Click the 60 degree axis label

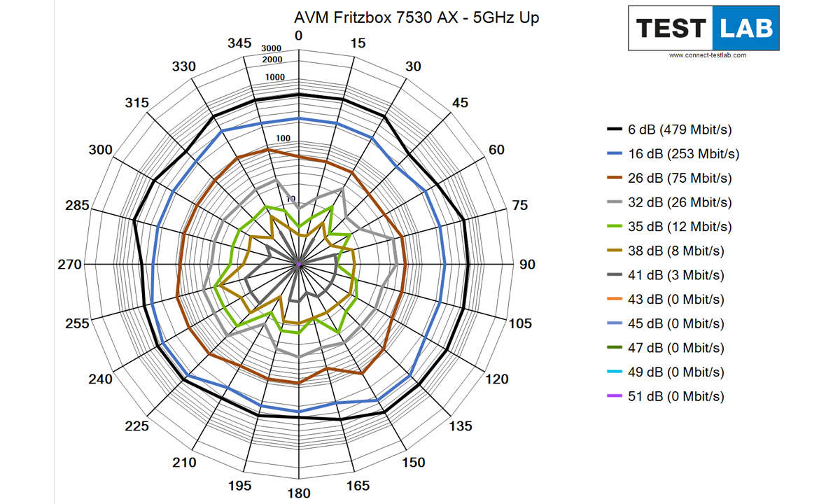[496, 150]
